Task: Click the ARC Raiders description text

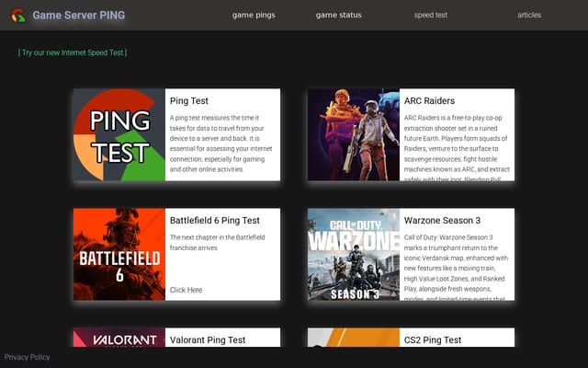Action: pos(457,147)
